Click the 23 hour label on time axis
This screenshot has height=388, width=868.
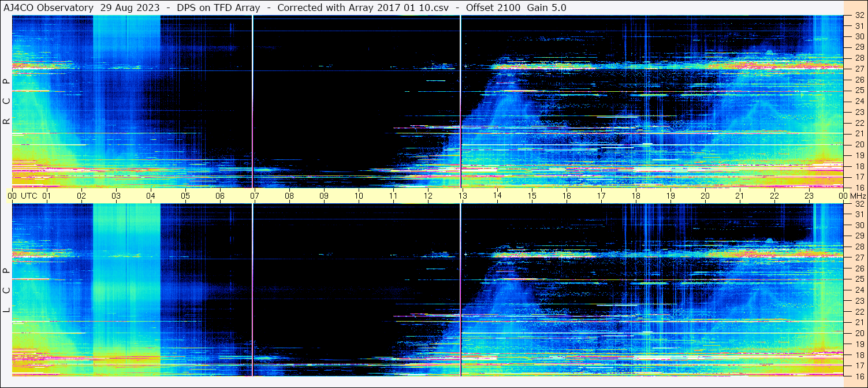point(809,195)
